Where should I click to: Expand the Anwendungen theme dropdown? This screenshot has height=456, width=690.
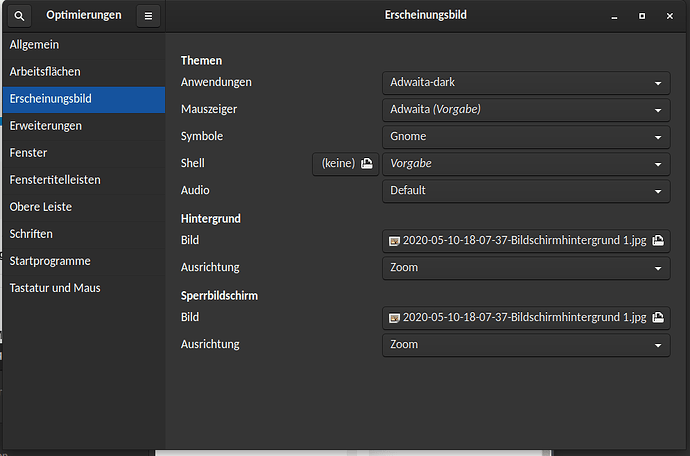pos(526,82)
